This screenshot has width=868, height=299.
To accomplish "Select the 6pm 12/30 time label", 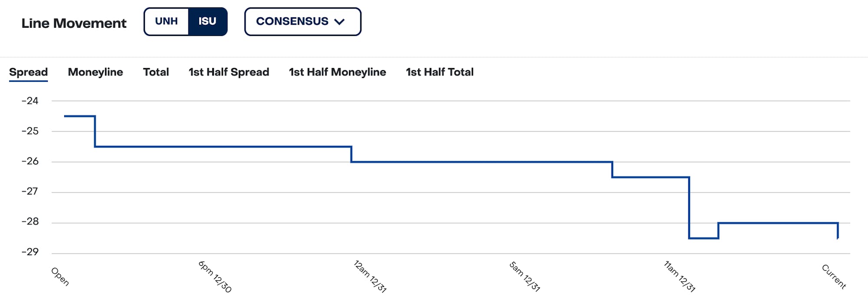I will click(215, 276).
